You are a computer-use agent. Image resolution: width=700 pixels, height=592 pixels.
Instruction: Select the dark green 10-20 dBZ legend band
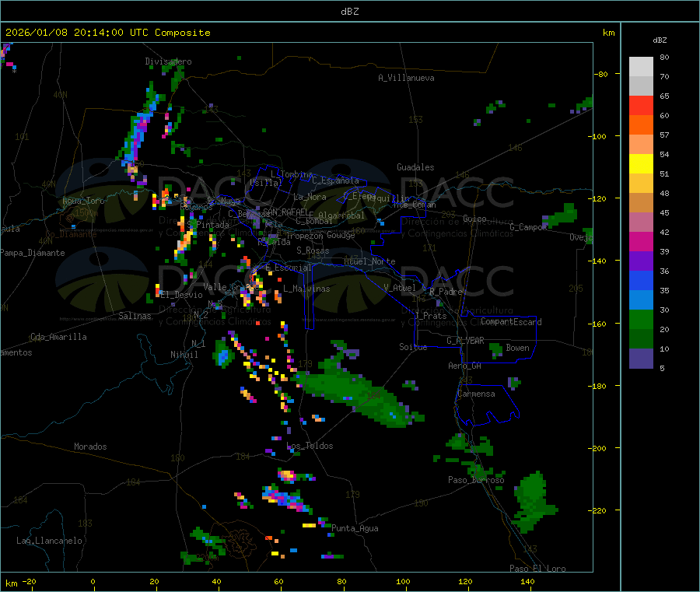(x=641, y=339)
